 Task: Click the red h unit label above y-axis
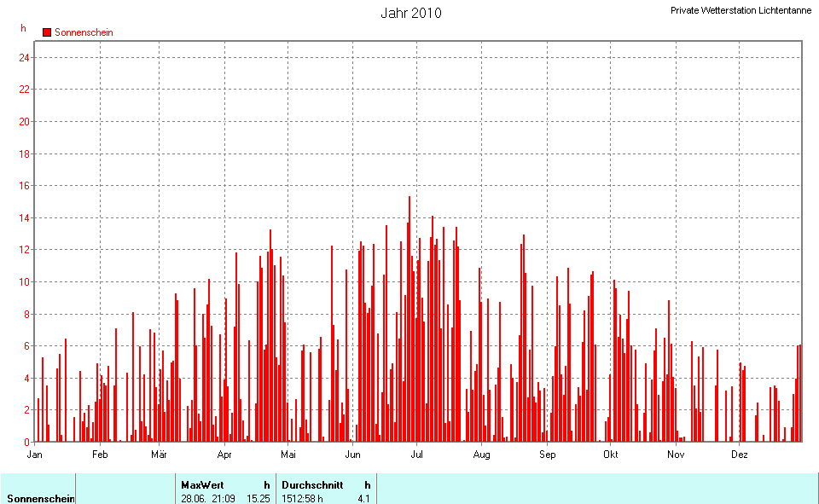coord(24,28)
